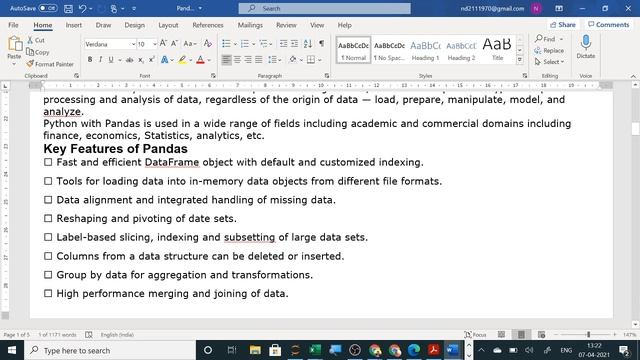Apply strikethrough to text
This screenshot has width=640, height=360.
point(130,60)
